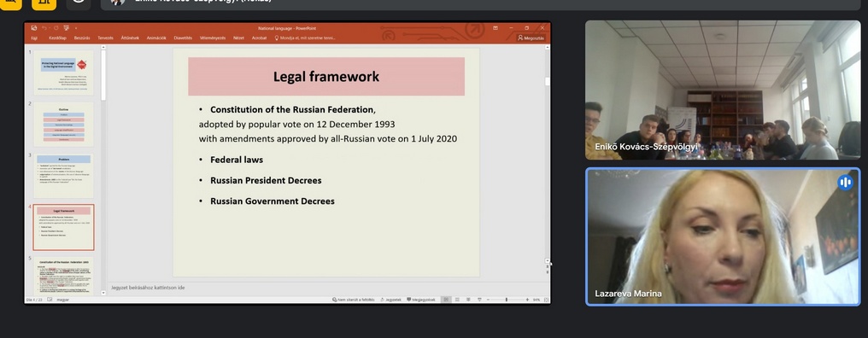This screenshot has width=868, height=338.
Task: Save the presentation with the quick-access save icon
Action: click(34, 28)
